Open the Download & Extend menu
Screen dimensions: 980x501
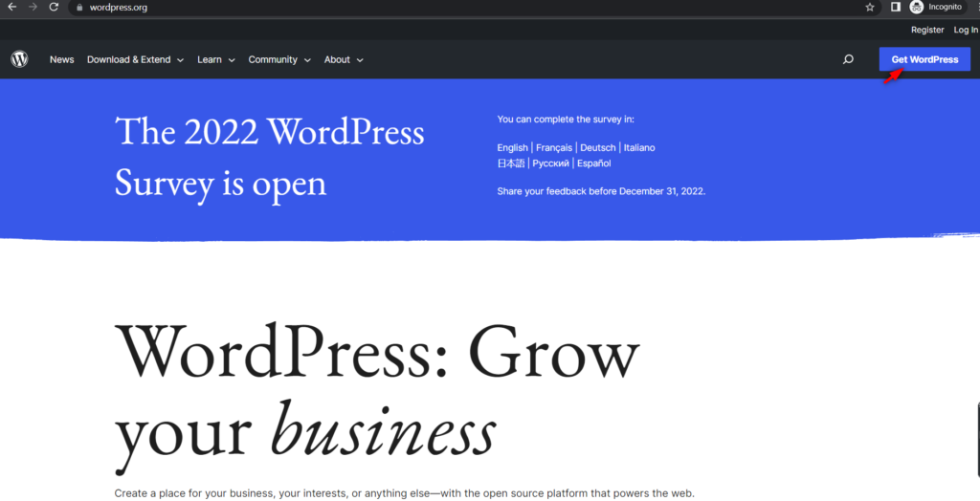click(x=129, y=59)
